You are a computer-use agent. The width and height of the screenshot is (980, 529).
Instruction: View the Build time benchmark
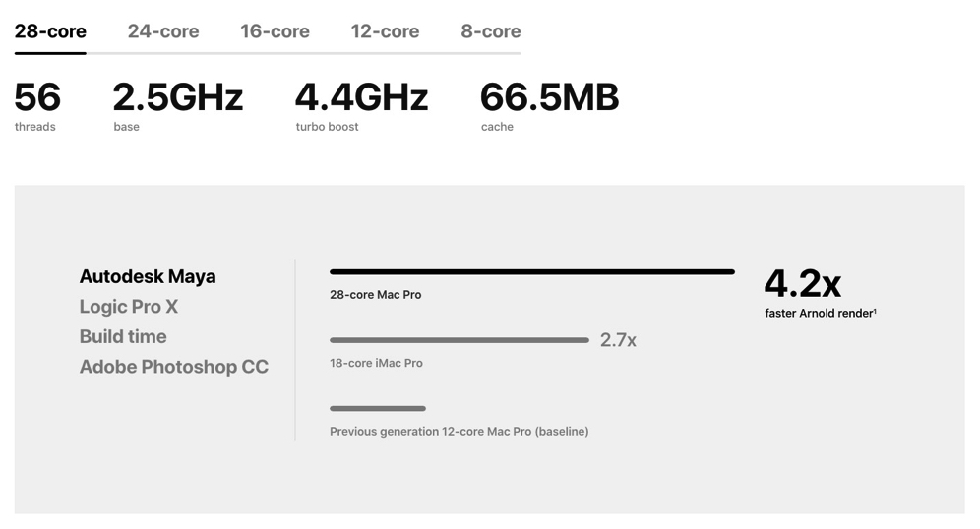point(123,336)
